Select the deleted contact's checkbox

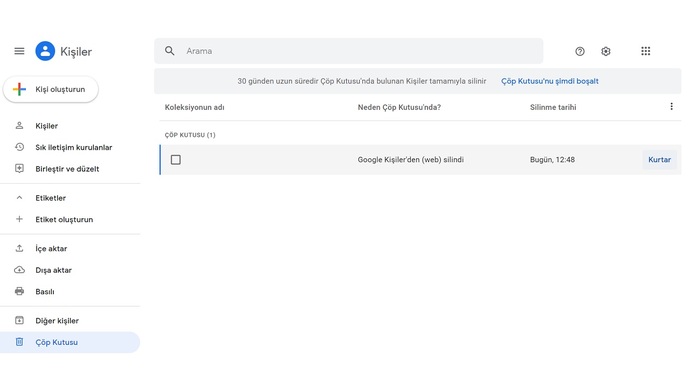point(176,160)
